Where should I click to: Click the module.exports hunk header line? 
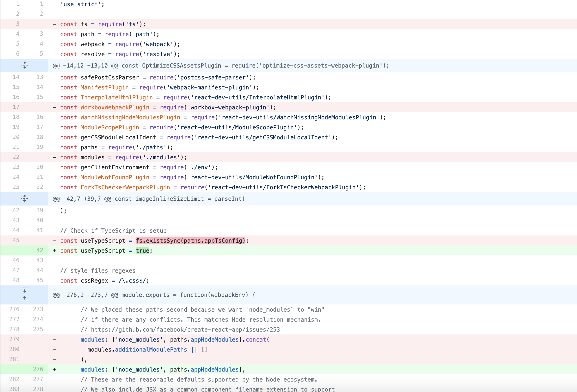click(x=154, y=295)
